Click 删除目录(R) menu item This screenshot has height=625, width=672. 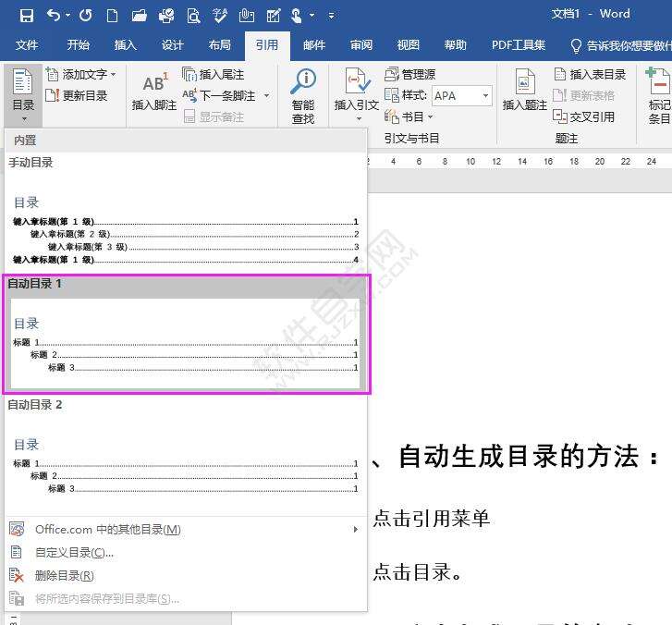(x=185, y=575)
